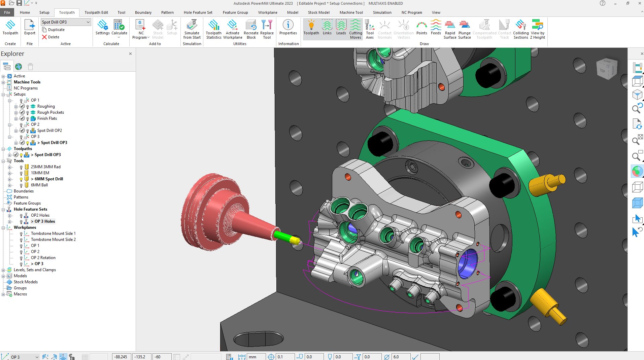The image size is (644, 360).
Task: Select the View by Z Height icon
Action: tap(537, 29)
